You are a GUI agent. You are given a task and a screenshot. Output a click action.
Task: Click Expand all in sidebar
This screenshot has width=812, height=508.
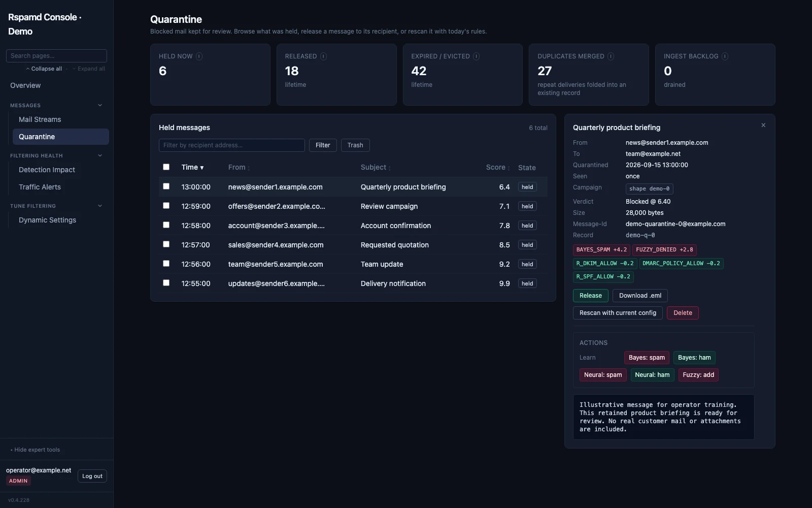pyautogui.click(x=89, y=69)
